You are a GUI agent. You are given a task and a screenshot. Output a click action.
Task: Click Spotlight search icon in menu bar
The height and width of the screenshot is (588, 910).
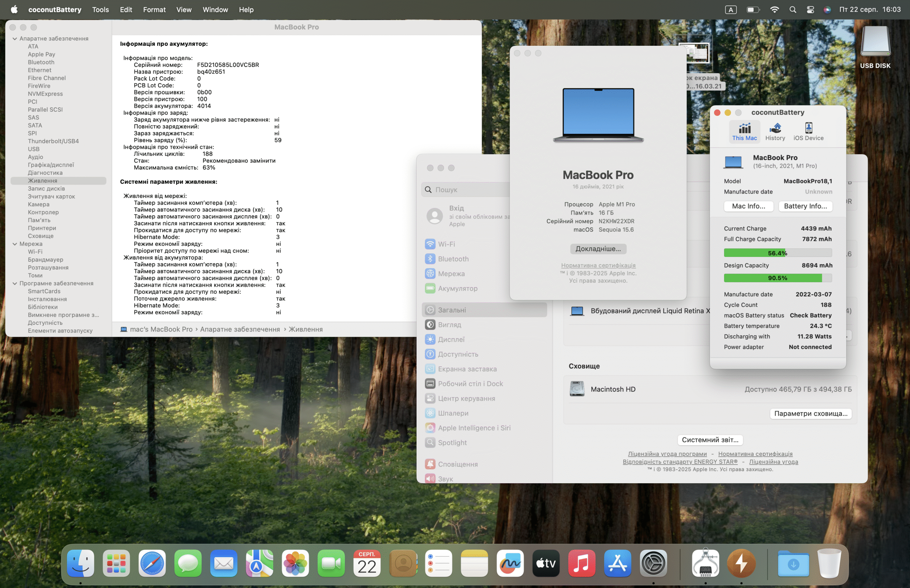793,10
